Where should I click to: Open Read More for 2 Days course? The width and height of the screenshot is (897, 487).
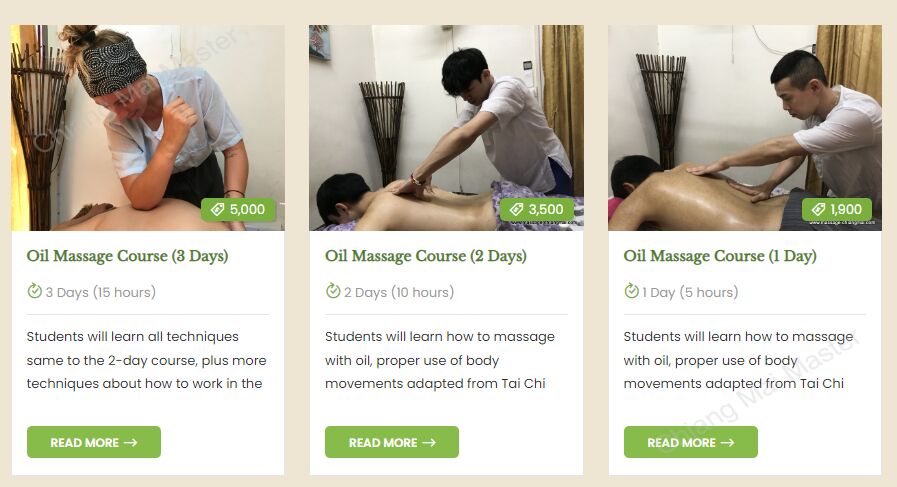[x=392, y=442]
